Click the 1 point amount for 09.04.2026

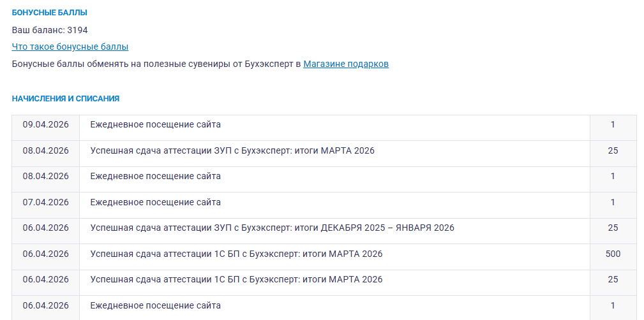click(613, 124)
